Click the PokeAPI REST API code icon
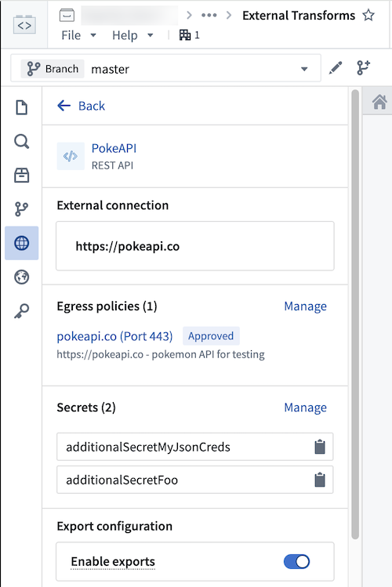Screen dimensions: 392x587 [71, 156]
